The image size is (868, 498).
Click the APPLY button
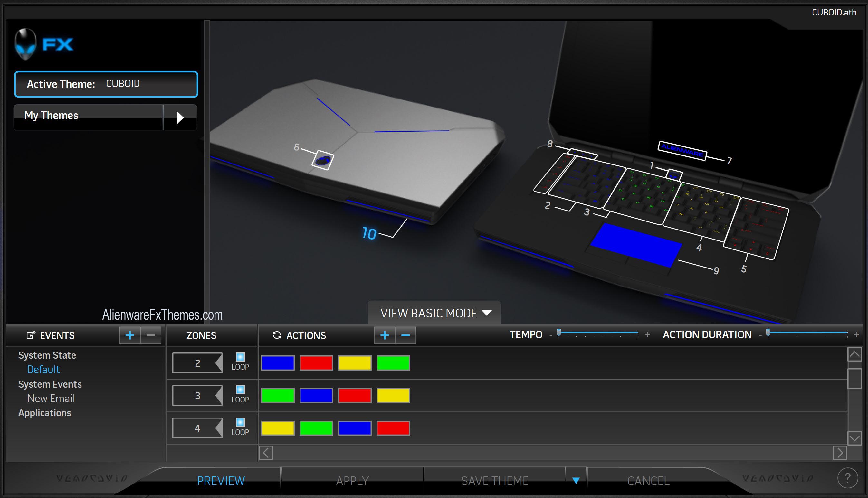[352, 481]
